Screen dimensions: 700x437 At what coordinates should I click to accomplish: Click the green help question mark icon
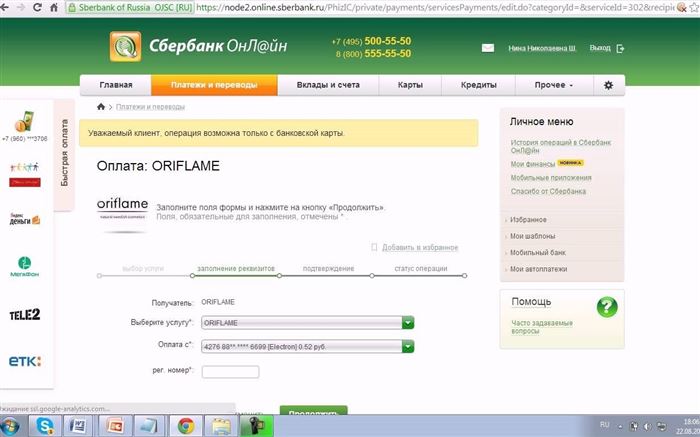tap(607, 308)
